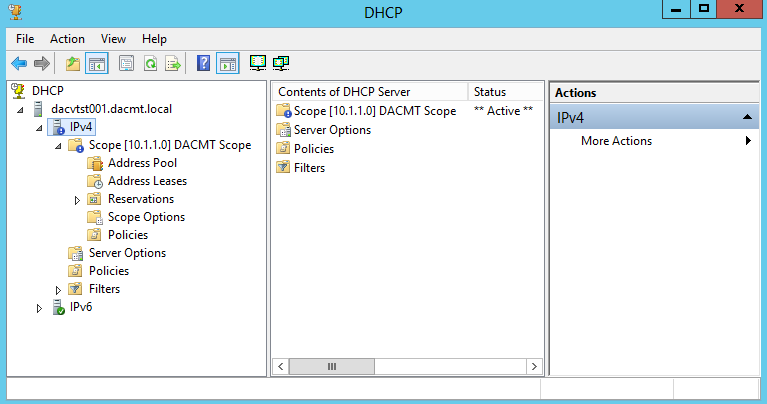Toggle the Show/Hide Action Pane icon
The image size is (767, 404).
click(x=228, y=64)
